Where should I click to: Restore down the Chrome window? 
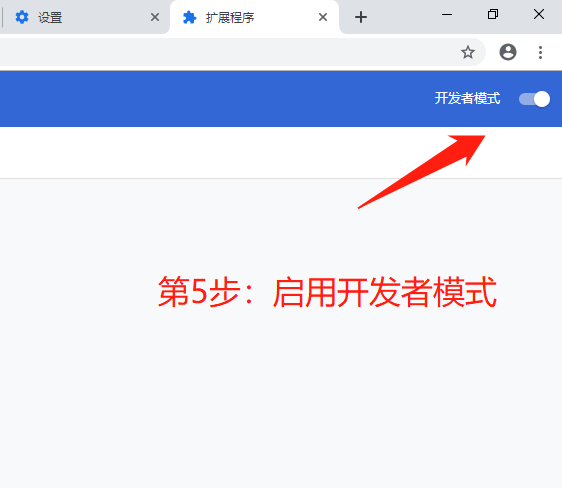point(493,14)
